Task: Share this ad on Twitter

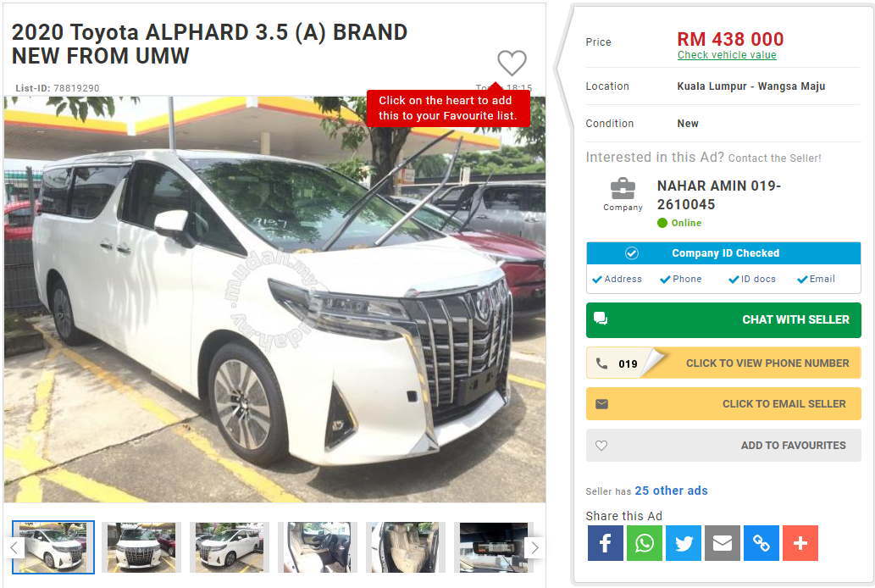Action: [x=683, y=543]
